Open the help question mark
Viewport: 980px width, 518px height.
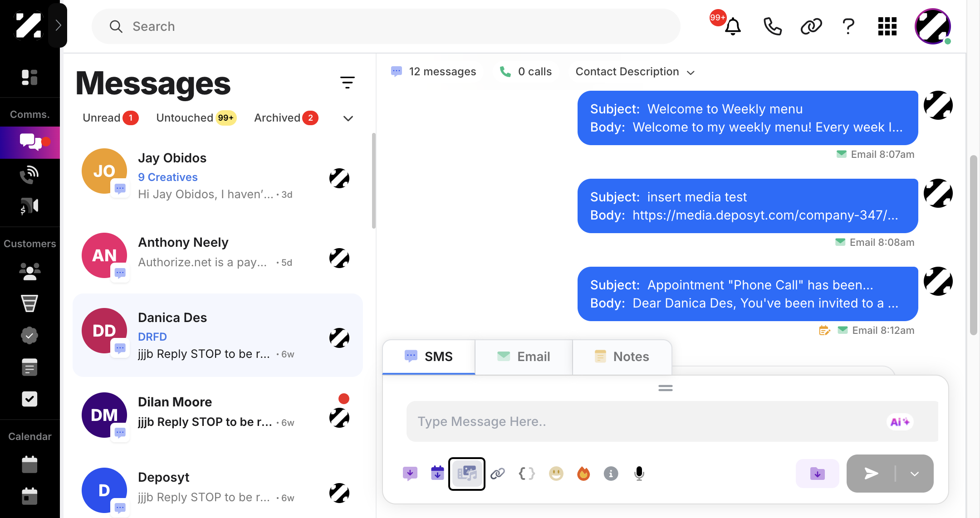point(848,26)
